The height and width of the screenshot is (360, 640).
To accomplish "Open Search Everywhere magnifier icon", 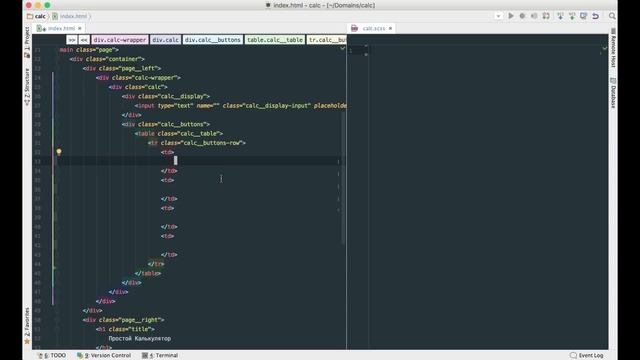I will coord(612,16).
